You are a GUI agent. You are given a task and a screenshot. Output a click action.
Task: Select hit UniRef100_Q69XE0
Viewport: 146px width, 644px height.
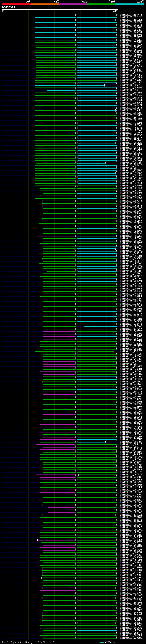tap(131, 63)
